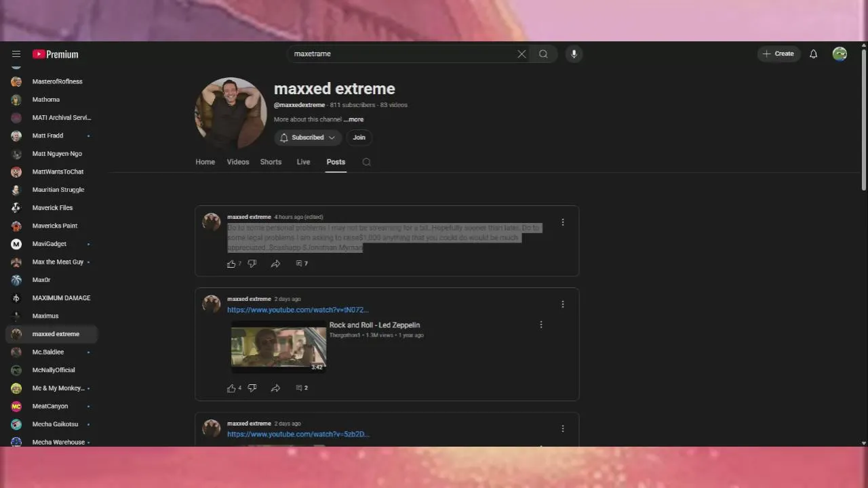Clear the search box with X icon
Image resolution: width=868 pixels, height=488 pixels.
click(521, 54)
